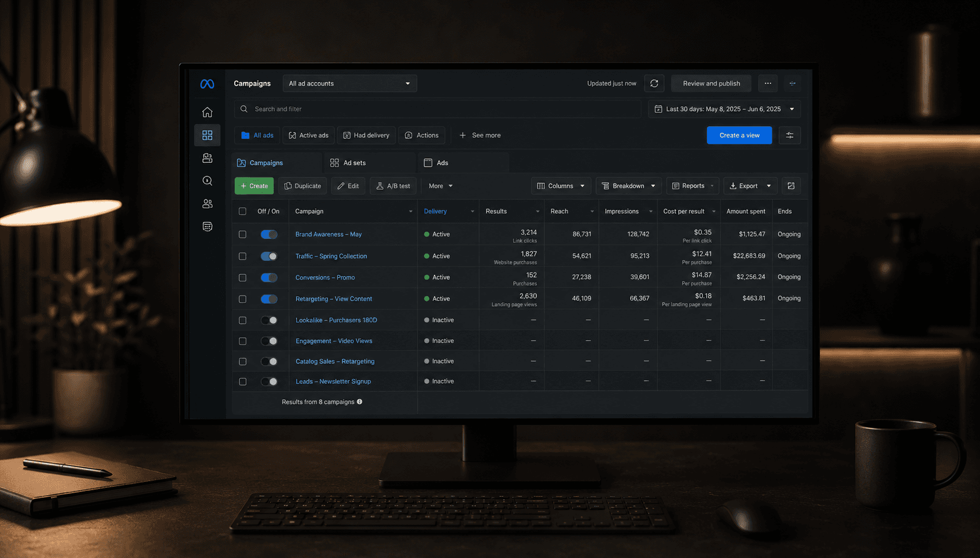Open the sidebar icon below the grid icon

207,158
